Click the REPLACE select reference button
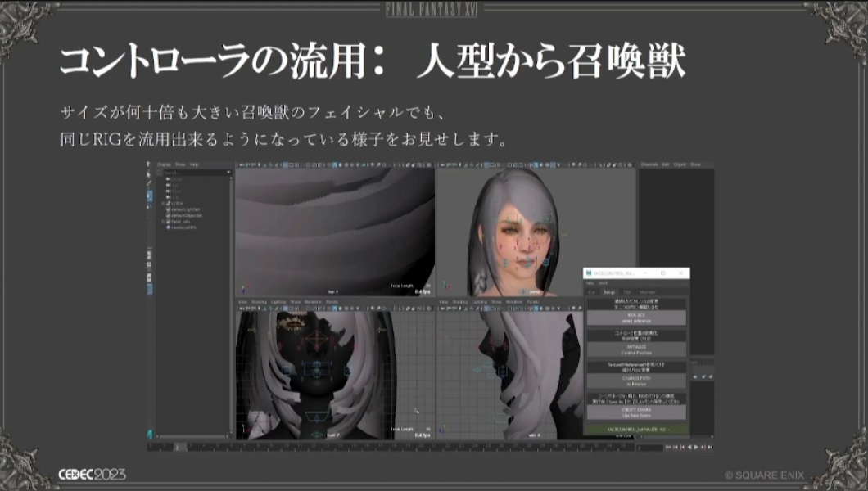Screen dimensions: 868x491 tap(636, 316)
